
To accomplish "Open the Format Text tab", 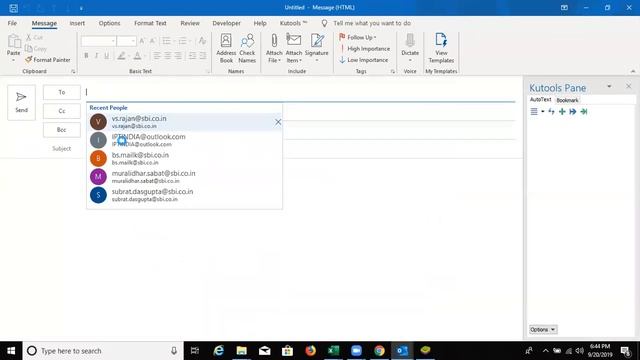I will (x=150, y=23).
